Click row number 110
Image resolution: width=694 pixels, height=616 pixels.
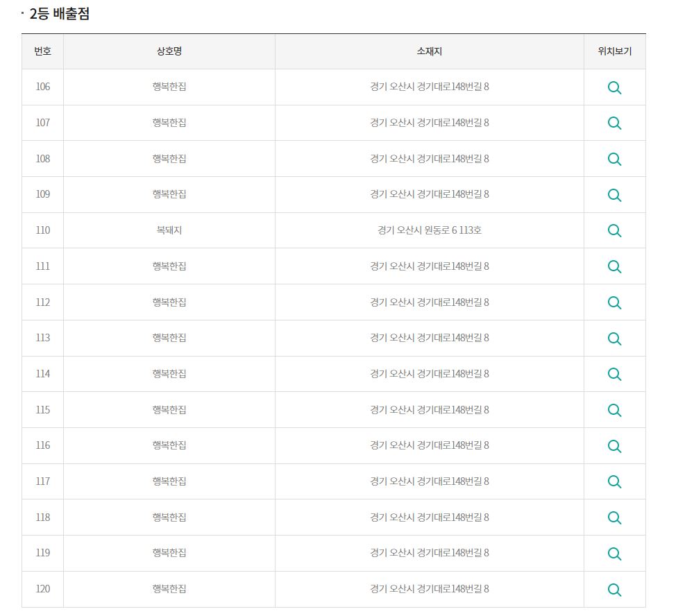42,230
